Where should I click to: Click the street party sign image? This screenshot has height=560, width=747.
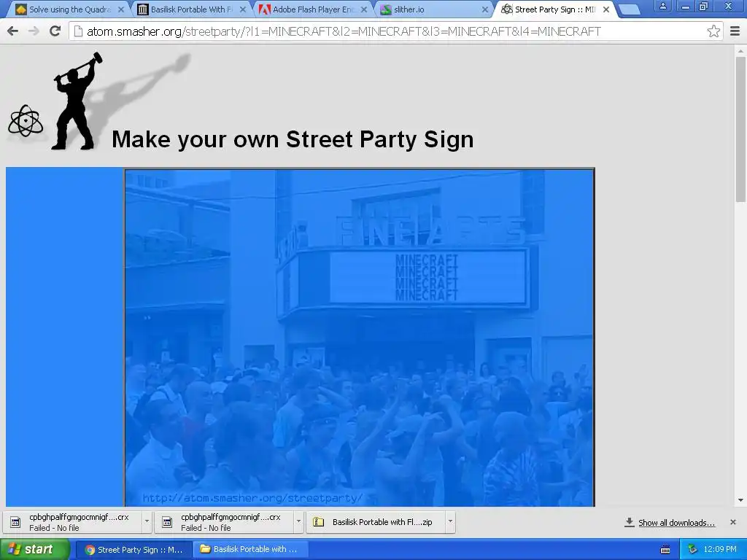point(360,337)
